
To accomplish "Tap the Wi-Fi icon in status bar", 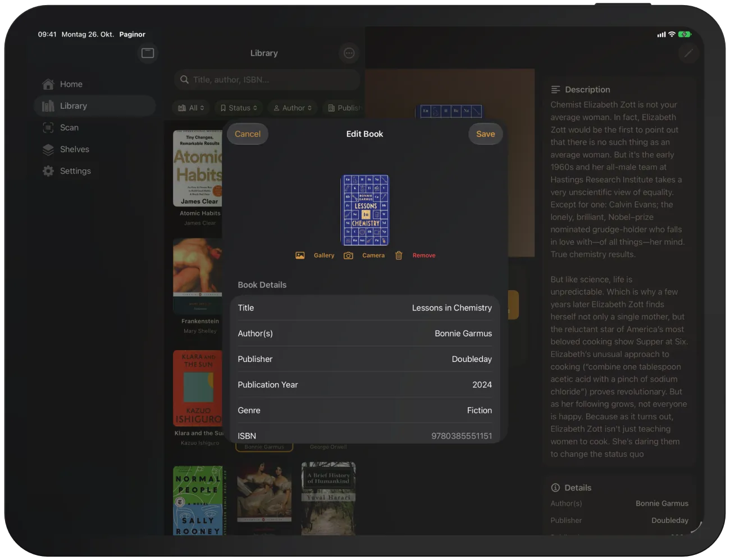I will (672, 34).
